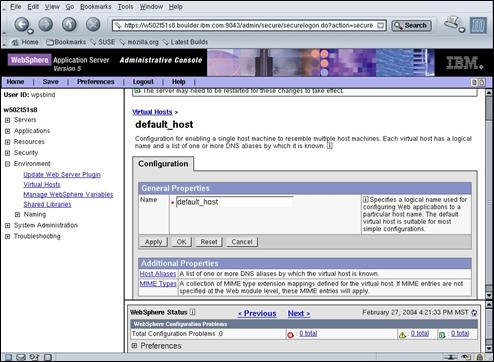Open the mozilla.org bookmark
This screenshot has height=362, width=494.
click(x=139, y=42)
